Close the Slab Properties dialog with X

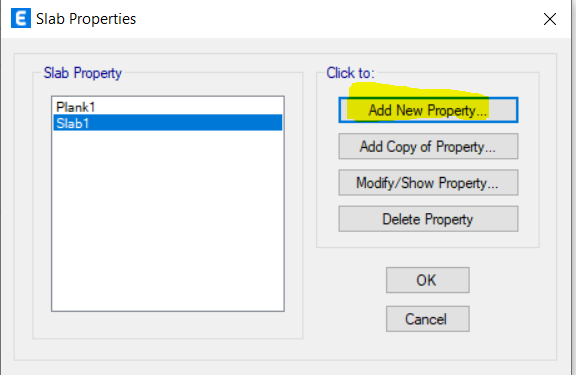click(x=550, y=19)
